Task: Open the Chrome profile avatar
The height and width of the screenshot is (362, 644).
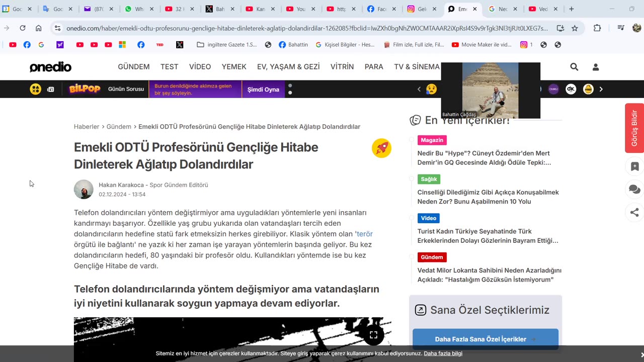Action: click(x=636, y=28)
